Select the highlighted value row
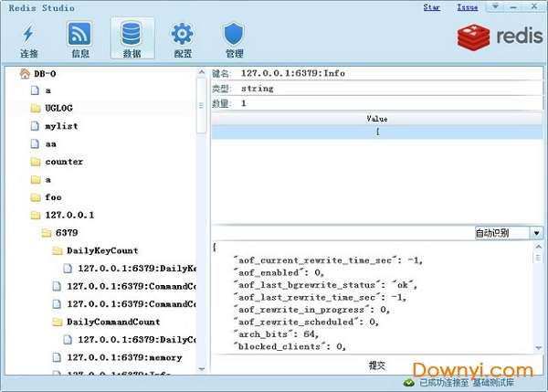Image resolution: width=548 pixels, height=392 pixels. point(376,132)
